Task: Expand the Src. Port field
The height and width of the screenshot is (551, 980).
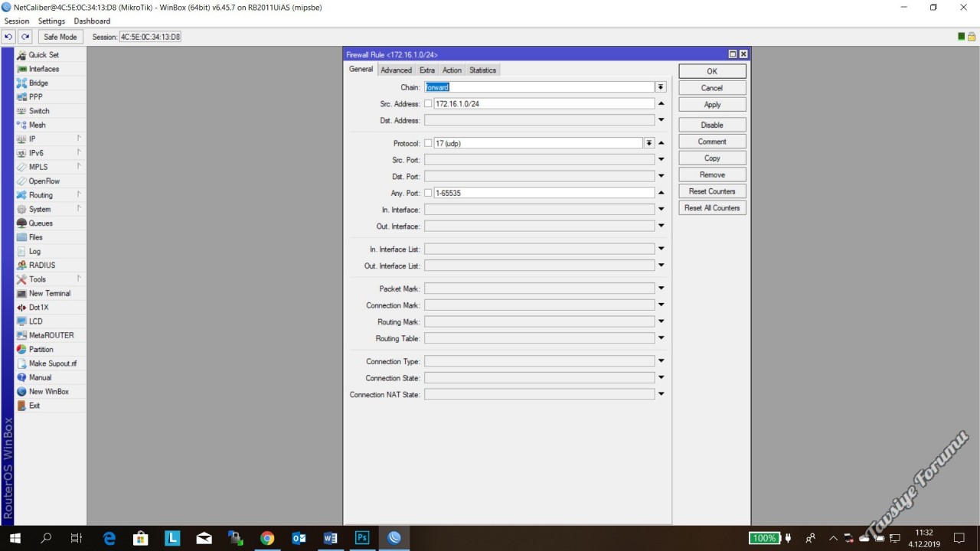Action: click(x=661, y=160)
